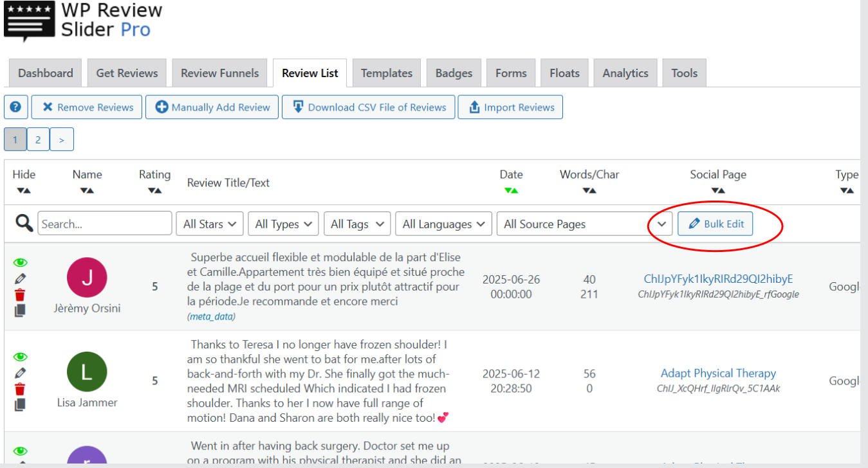Sort reviews by Name column arrows
The height and width of the screenshot is (468, 868).
87,190
